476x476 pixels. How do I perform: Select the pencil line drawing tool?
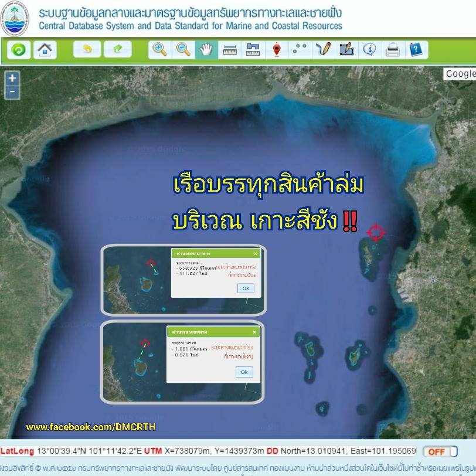point(324,49)
